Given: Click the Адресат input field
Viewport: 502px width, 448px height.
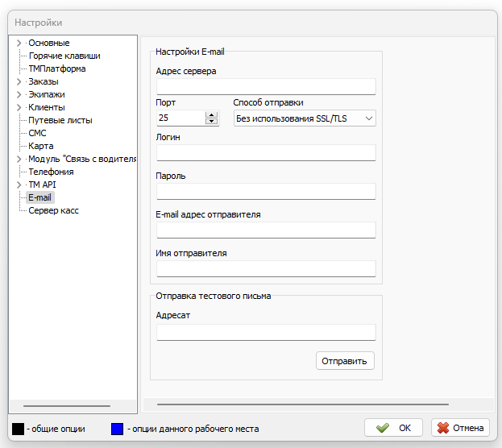Looking at the screenshot, I should click(266, 333).
